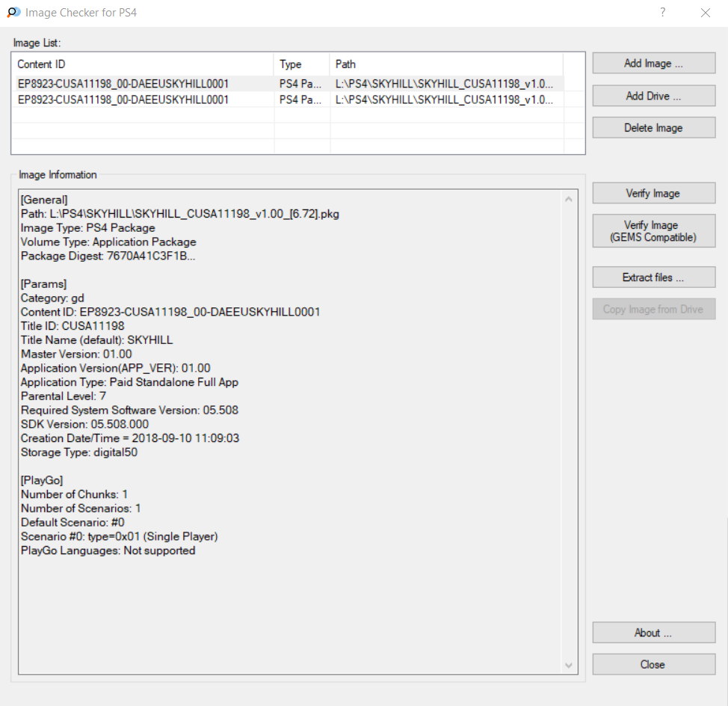Viewport: 728px width, 706px height.
Task: Click the [PlayGo] section heading
Action: (x=42, y=480)
